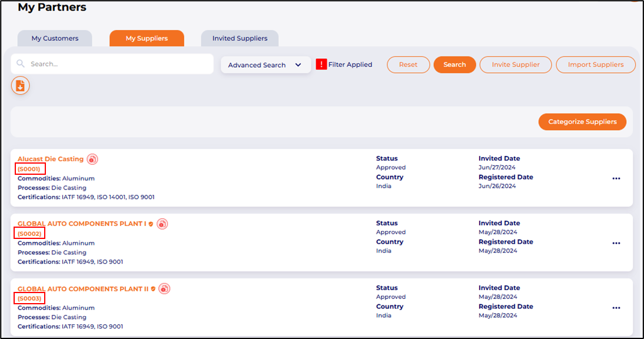Click the orange Search button
Image resolution: width=644 pixels, height=339 pixels.
(x=454, y=65)
